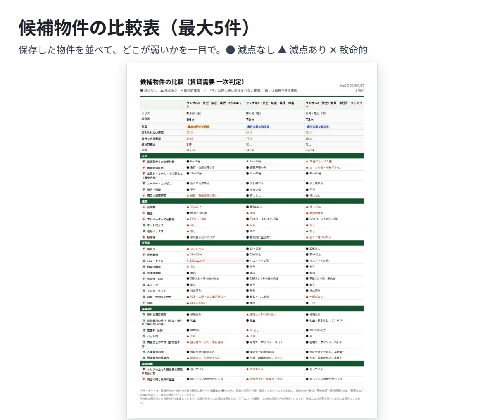This screenshot has width=504, height=420.
Task: Click the 改 tag beside ペット可
Action: click(144, 336)
